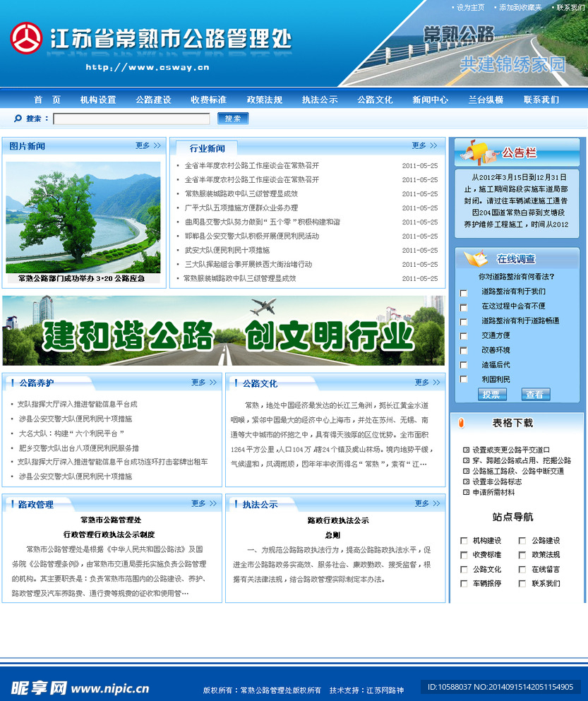This screenshot has width=588, height=701.
Task: Click the notebook icon beside 在线调查
Action: tap(475, 258)
